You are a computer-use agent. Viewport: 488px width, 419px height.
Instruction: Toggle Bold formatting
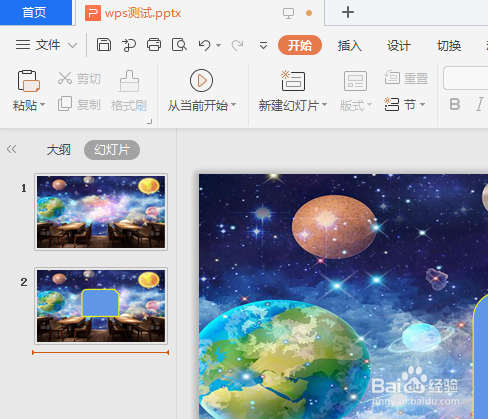(x=455, y=104)
